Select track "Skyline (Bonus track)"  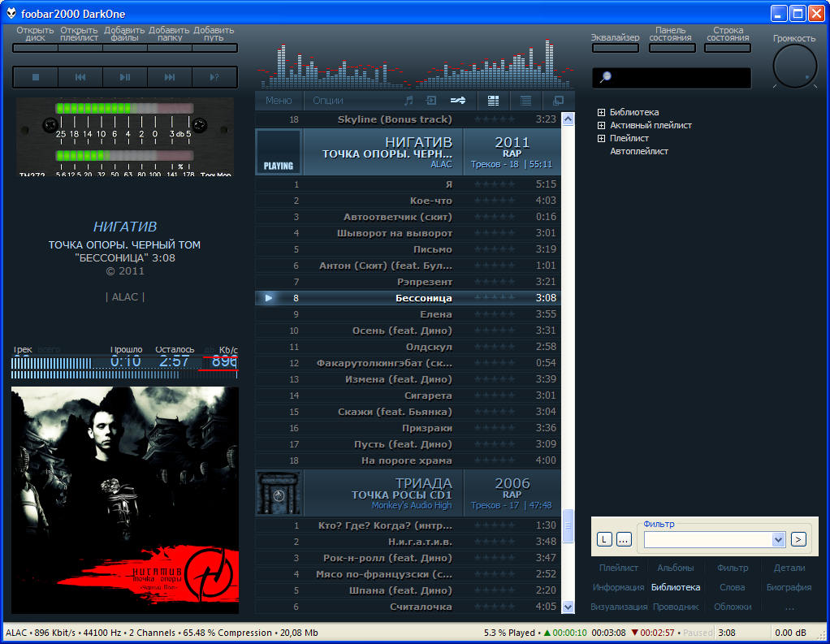(408, 119)
